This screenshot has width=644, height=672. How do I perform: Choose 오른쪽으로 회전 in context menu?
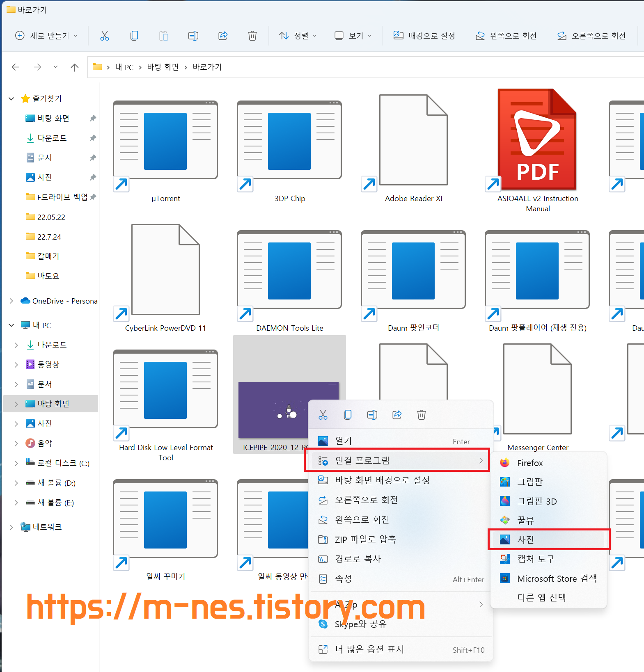pyautogui.click(x=401, y=500)
